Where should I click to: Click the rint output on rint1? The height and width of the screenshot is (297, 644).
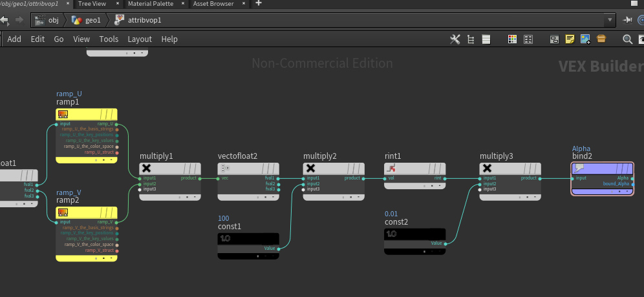445,178
